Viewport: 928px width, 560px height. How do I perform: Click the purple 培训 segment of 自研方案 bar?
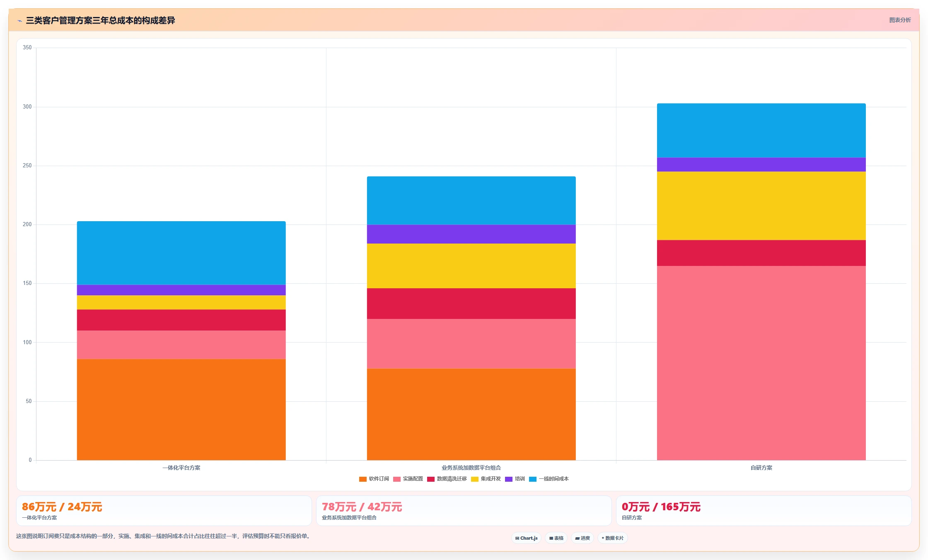(x=761, y=164)
